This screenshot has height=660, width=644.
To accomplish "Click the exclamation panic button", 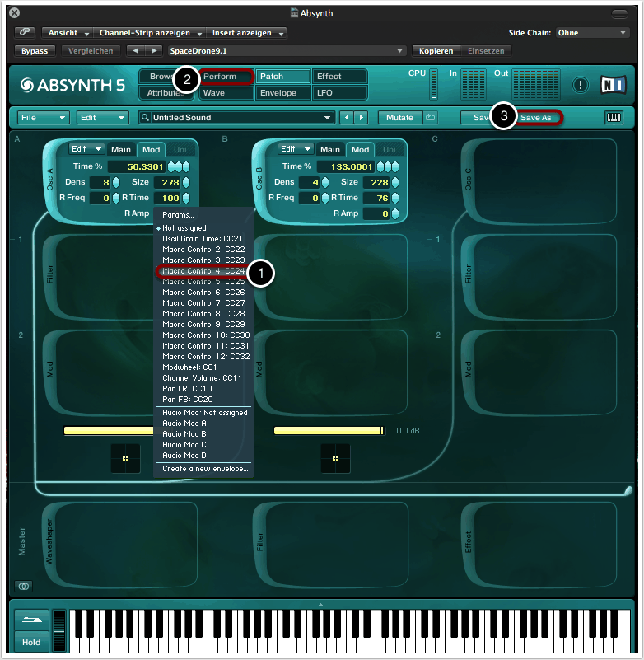I will [580, 85].
